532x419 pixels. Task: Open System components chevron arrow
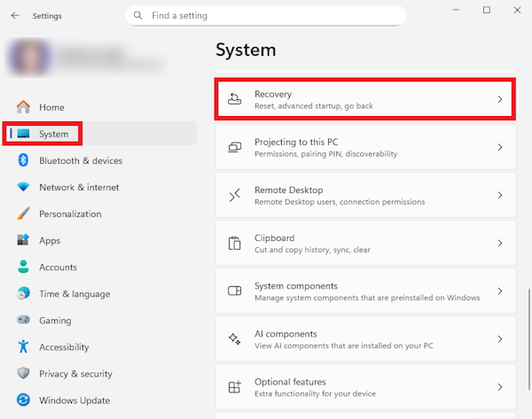(x=500, y=291)
